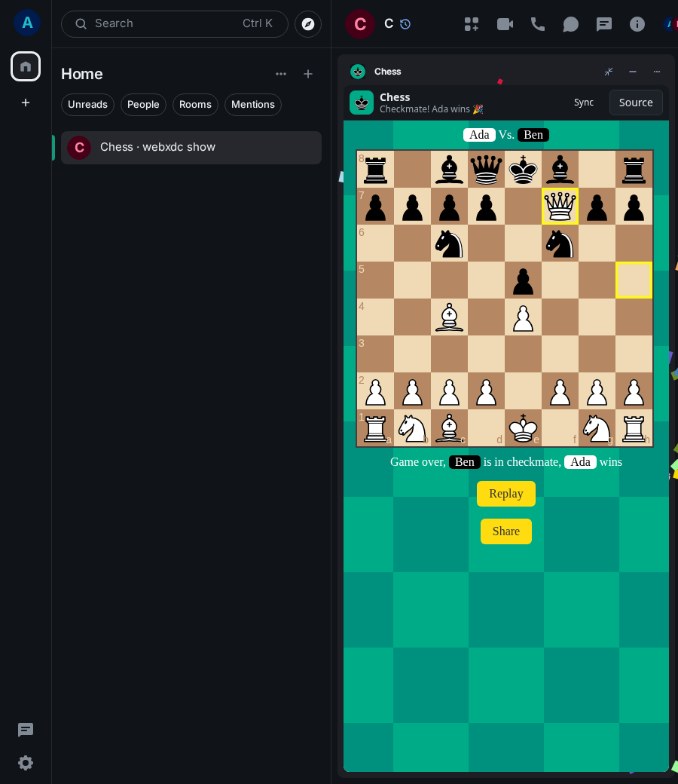The image size is (678, 784).
Task: Click the room name C in header
Action: click(x=389, y=23)
